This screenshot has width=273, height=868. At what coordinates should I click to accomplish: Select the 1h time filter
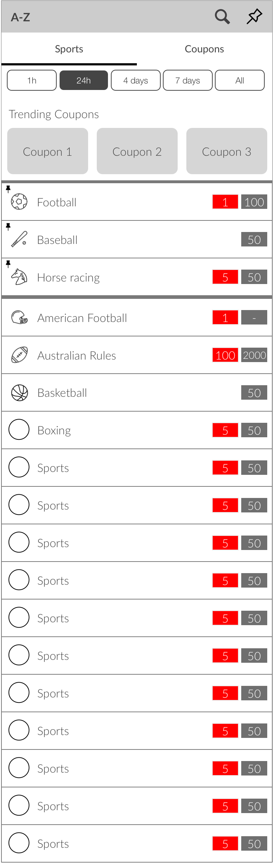tap(32, 80)
